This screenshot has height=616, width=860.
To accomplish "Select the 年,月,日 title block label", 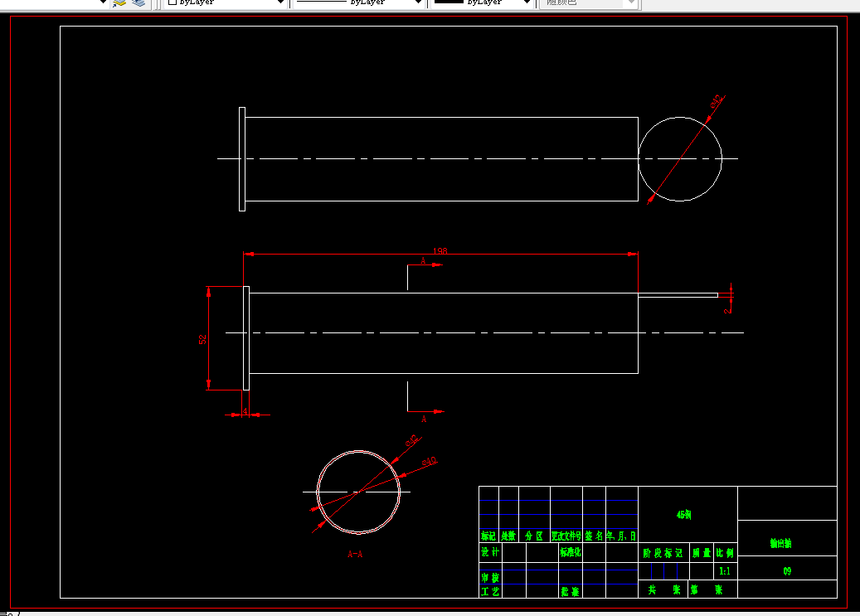I will pyautogui.click(x=621, y=536).
